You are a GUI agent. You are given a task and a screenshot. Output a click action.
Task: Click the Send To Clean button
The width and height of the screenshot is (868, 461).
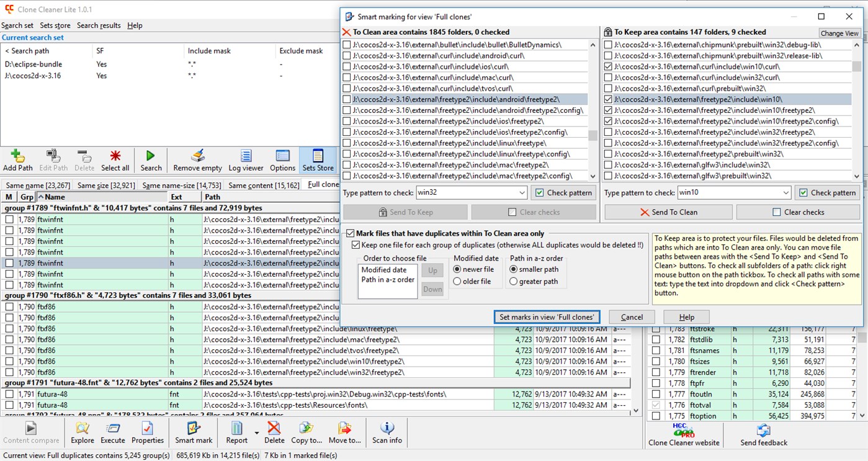click(668, 212)
